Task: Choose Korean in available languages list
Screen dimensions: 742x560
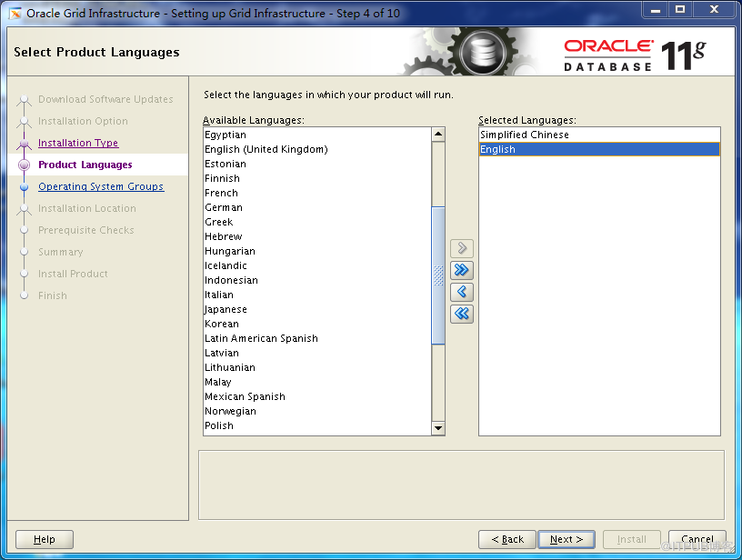Action: click(x=222, y=324)
